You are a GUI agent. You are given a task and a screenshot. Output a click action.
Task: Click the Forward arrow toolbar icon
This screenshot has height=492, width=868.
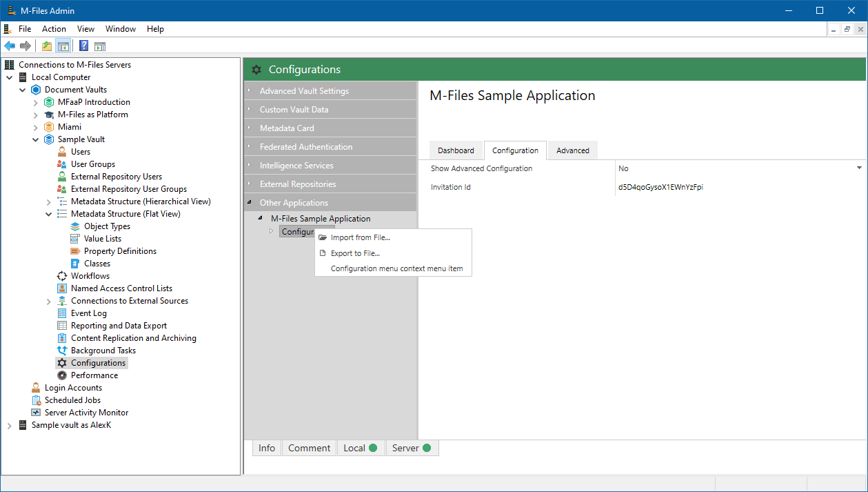pos(26,46)
